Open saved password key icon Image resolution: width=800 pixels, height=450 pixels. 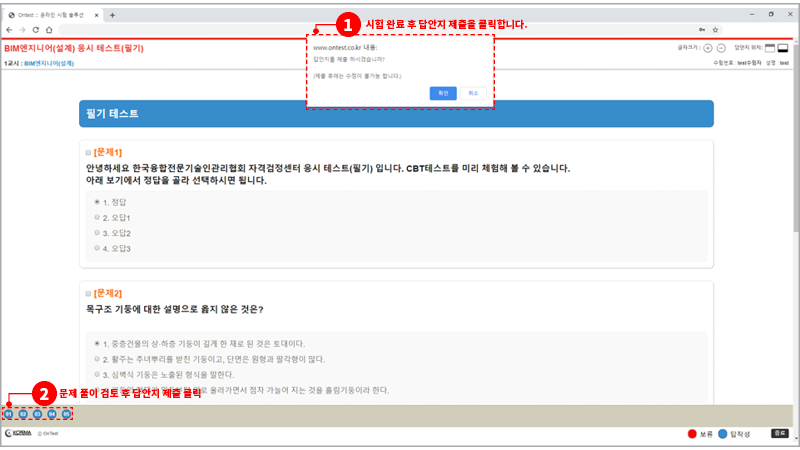point(702,30)
